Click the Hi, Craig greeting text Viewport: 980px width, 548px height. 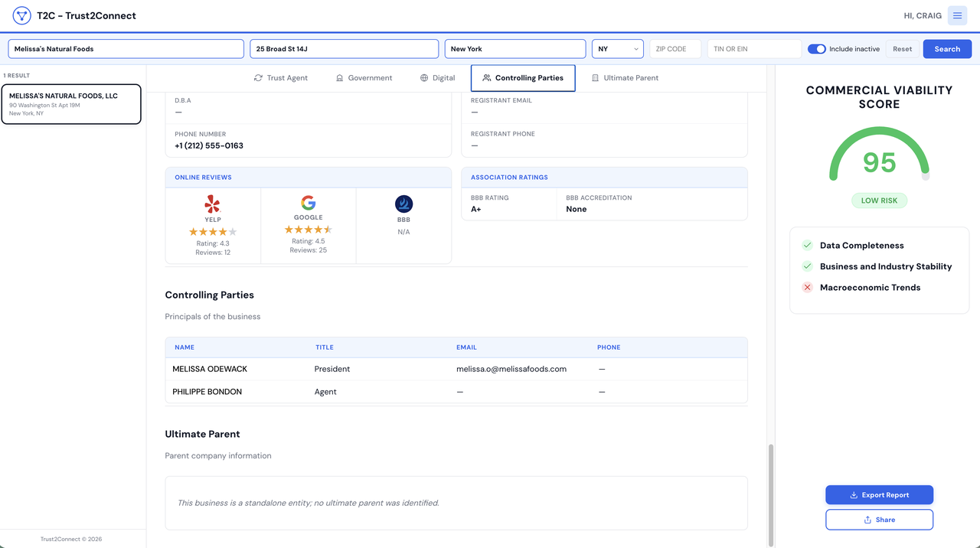[923, 15]
